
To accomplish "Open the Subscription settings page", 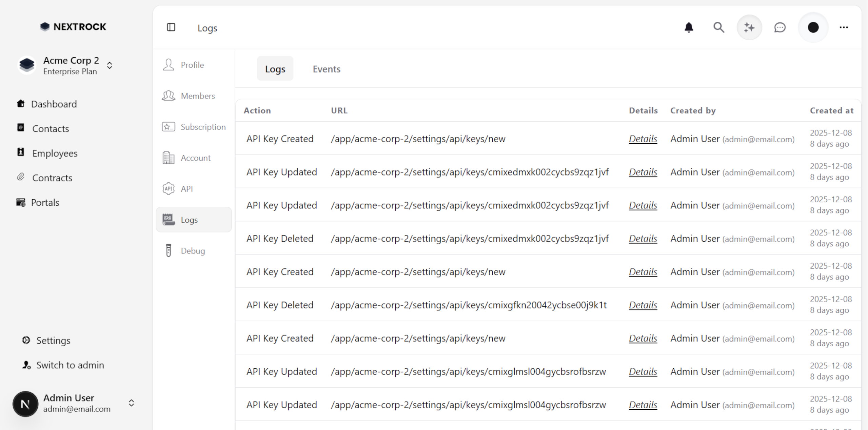I will [203, 127].
